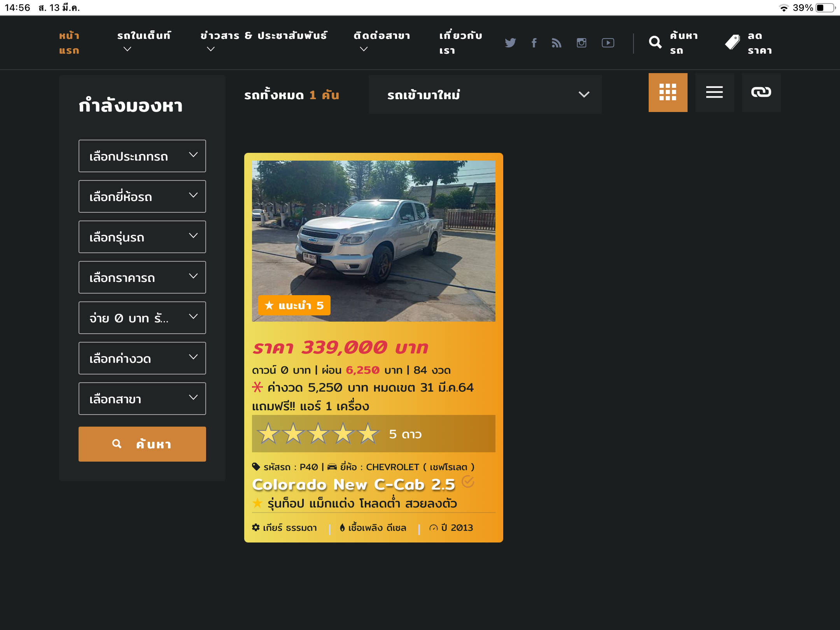Switch to grid view layout
The width and height of the screenshot is (840, 630).
[x=668, y=93]
